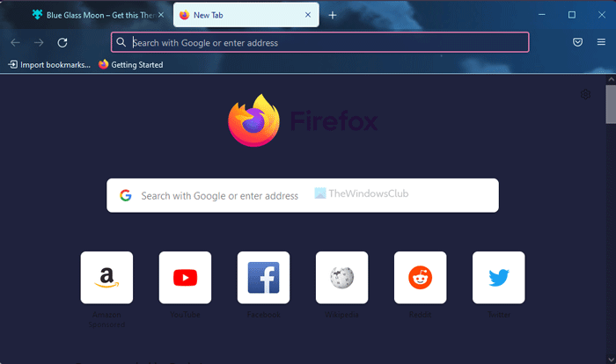616x364 pixels.
Task: Open the Amazon shortcut tile
Action: (106, 278)
